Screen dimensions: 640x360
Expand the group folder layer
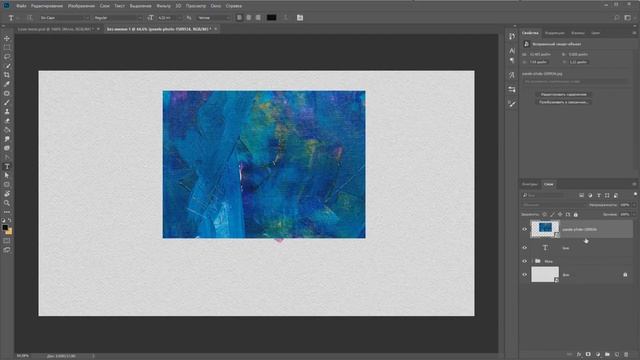point(532,261)
